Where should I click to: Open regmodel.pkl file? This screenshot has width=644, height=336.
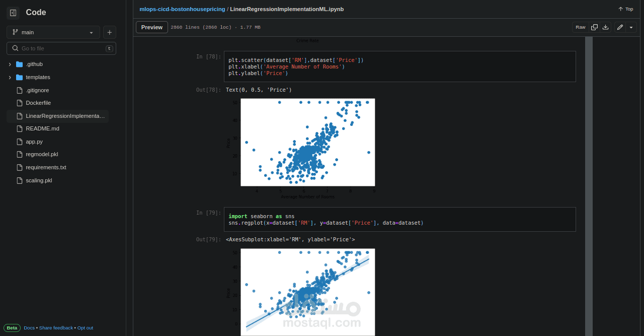tap(42, 154)
